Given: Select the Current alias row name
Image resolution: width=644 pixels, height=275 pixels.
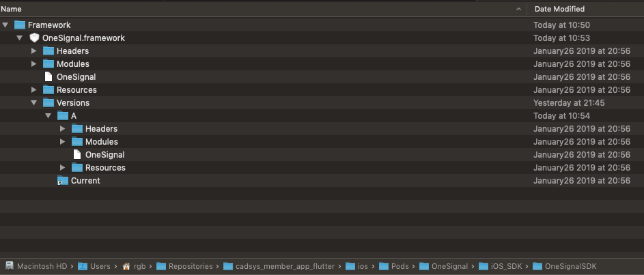Looking at the screenshot, I should click(x=85, y=181).
